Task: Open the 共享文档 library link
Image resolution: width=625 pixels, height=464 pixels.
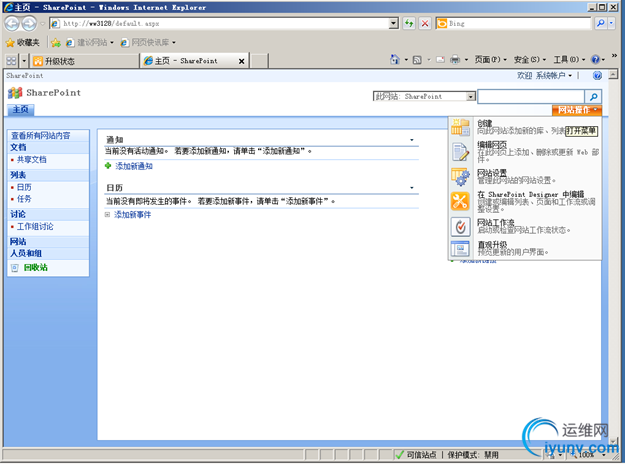Action: [x=31, y=160]
